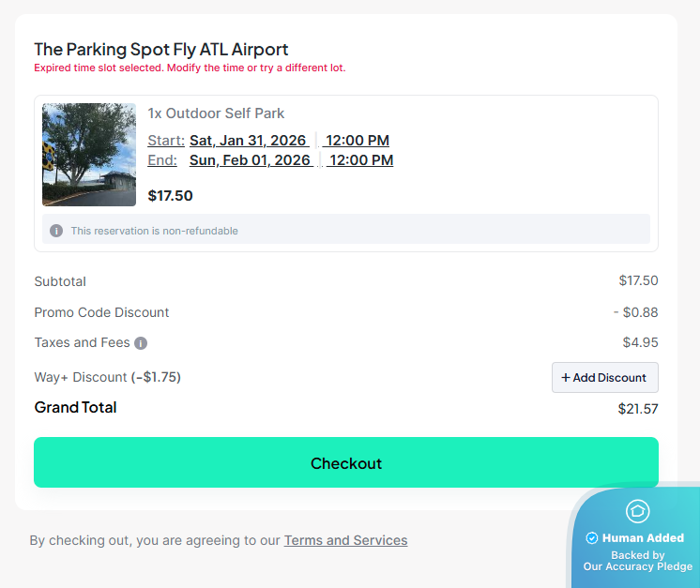Screen dimensions: 700x588
Task: Click the underlined End: label
Action: point(162,160)
